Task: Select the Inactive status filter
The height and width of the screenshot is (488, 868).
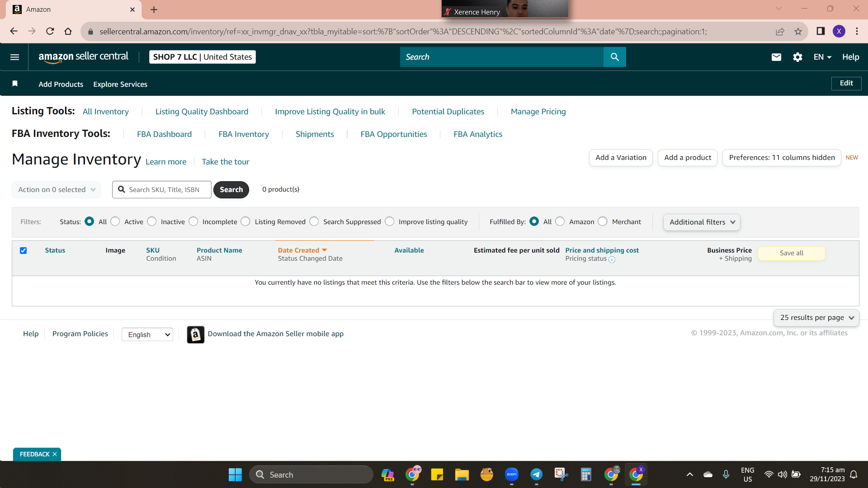Action: point(152,221)
